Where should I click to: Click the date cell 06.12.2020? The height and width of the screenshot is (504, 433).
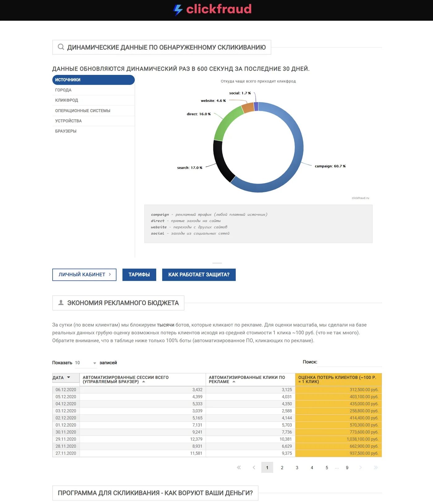coord(66,390)
